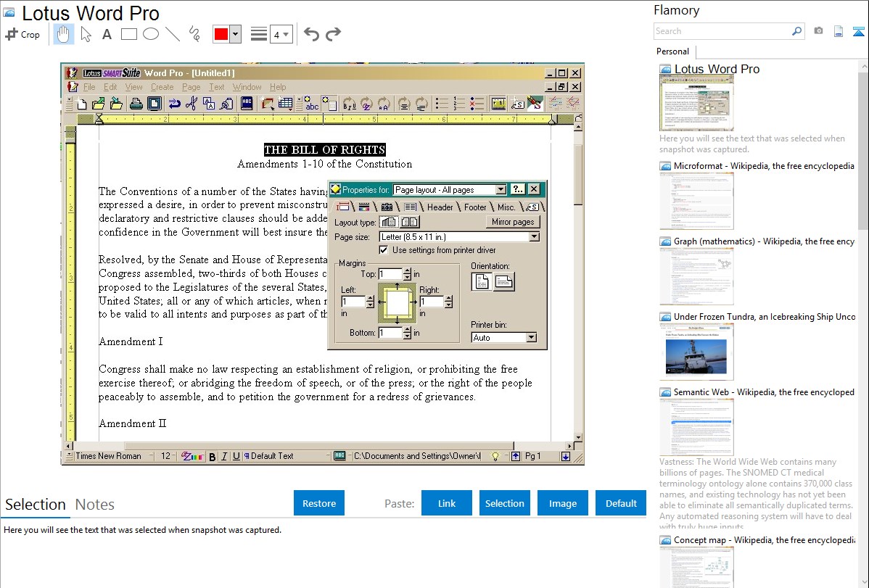869x588 pixels.
Task: Open the Create menu in Word Pro
Action: click(x=162, y=87)
